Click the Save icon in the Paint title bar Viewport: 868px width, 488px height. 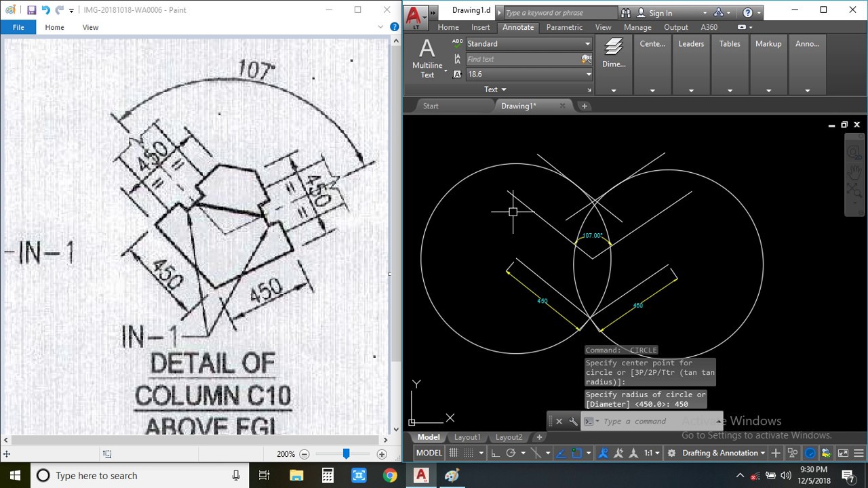31,10
